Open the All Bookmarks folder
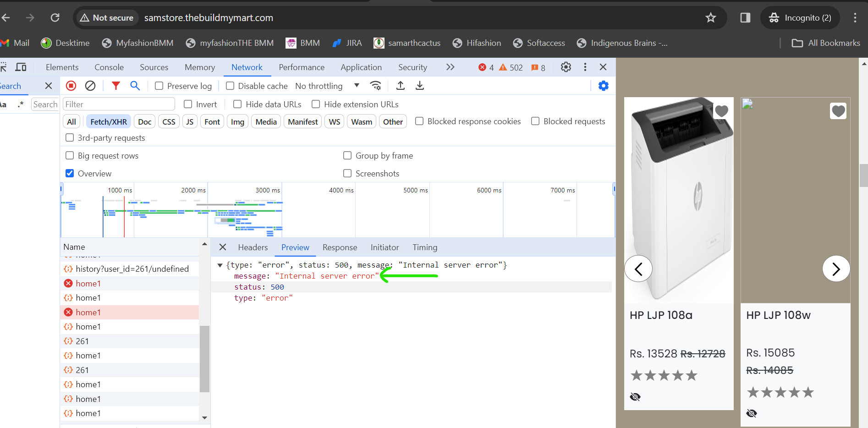The height and width of the screenshot is (428, 868). pyautogui.click(x=826, y=43)
